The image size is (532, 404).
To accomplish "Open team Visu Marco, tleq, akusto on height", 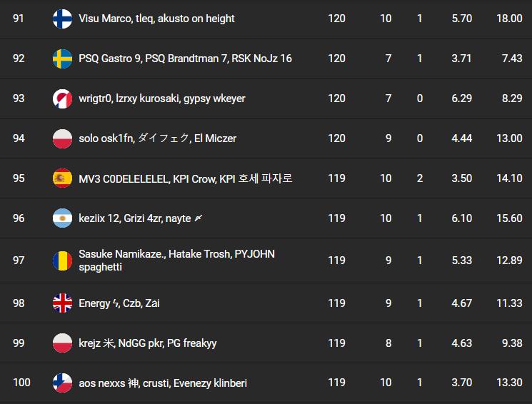I will [156, 19].
